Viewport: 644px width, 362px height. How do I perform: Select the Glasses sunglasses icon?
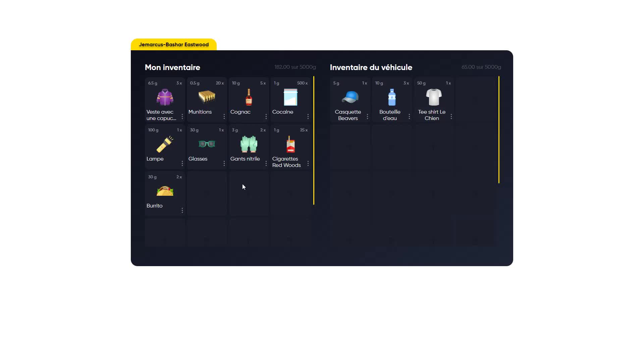point(207,144)
